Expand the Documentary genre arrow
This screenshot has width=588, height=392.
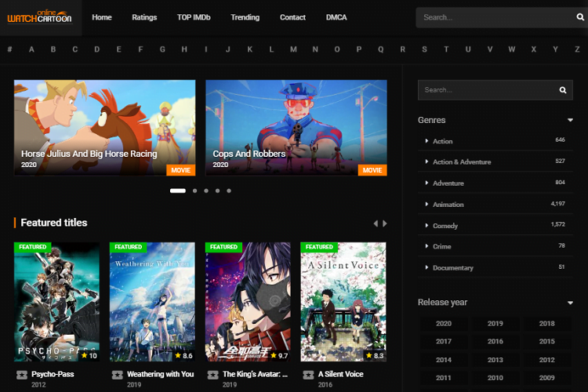pyautogui.click(x=426, y=267)
